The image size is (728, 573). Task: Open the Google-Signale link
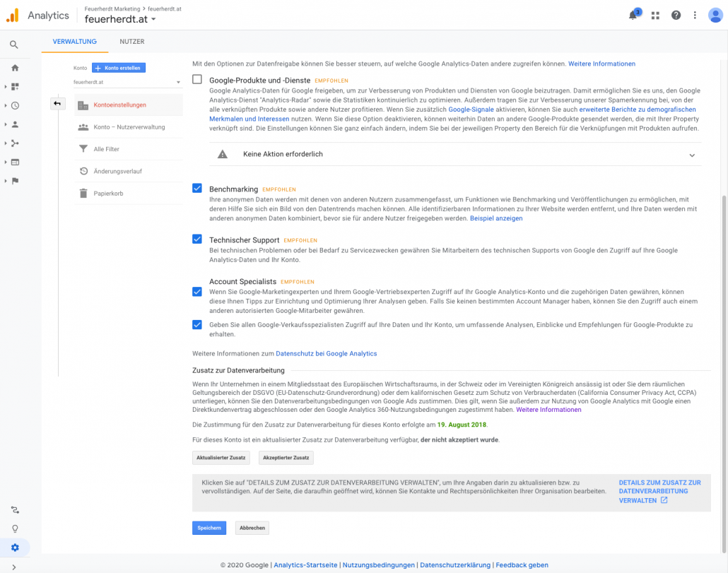[x=471, y=110]
